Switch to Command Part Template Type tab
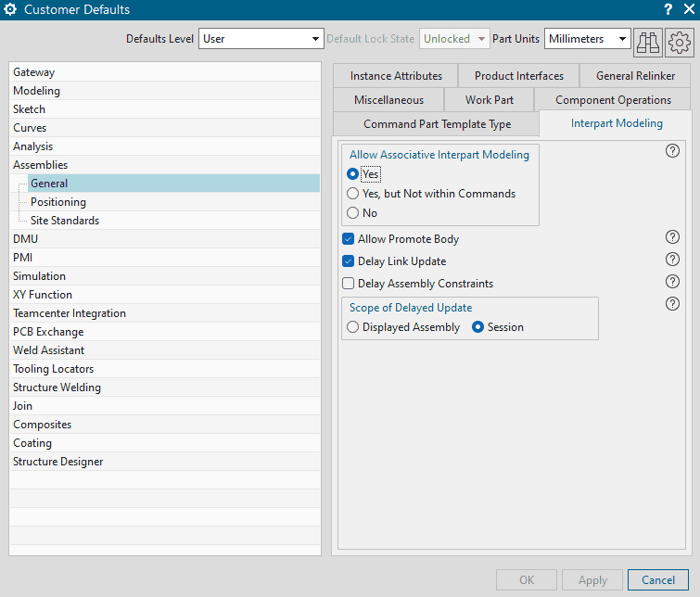The image size is (700, 597). click(x=437, y=124)
